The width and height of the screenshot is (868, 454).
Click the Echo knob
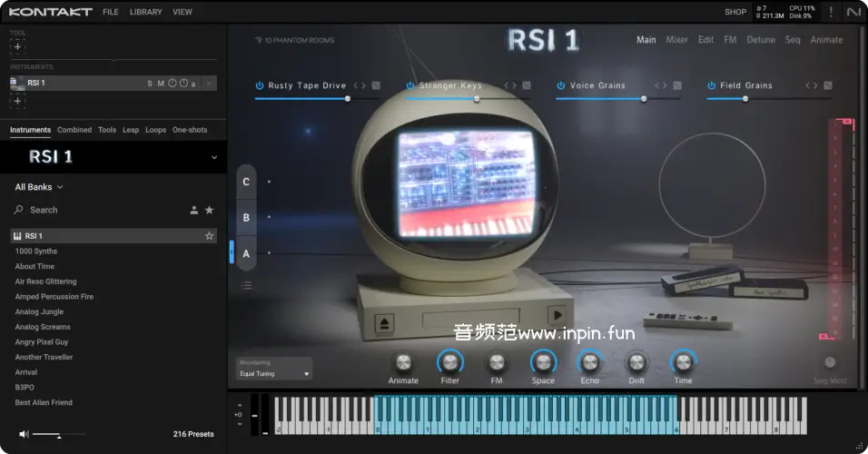(x=589, y=362)
